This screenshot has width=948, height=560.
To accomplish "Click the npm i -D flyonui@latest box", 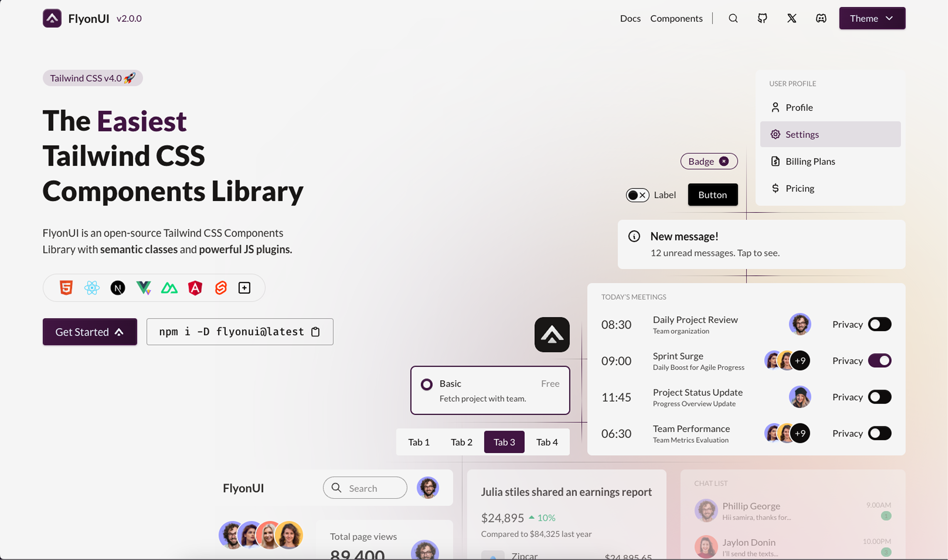I will pos(240,332).
